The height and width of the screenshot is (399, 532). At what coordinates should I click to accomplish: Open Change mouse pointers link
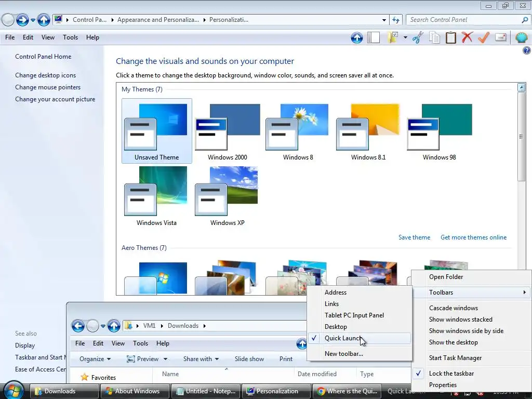pyautogui.click(x=48, y=87)
